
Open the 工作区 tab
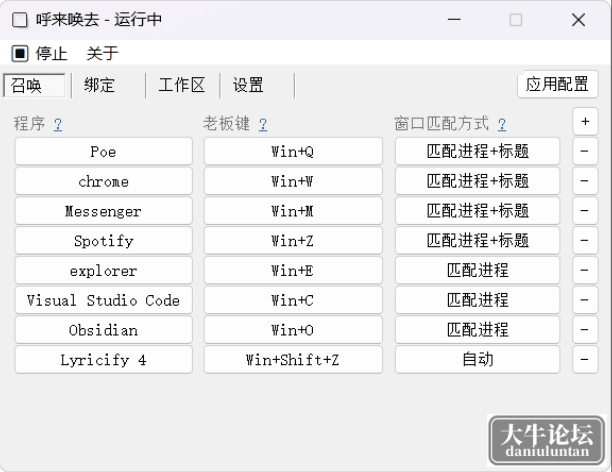[183, 85]
